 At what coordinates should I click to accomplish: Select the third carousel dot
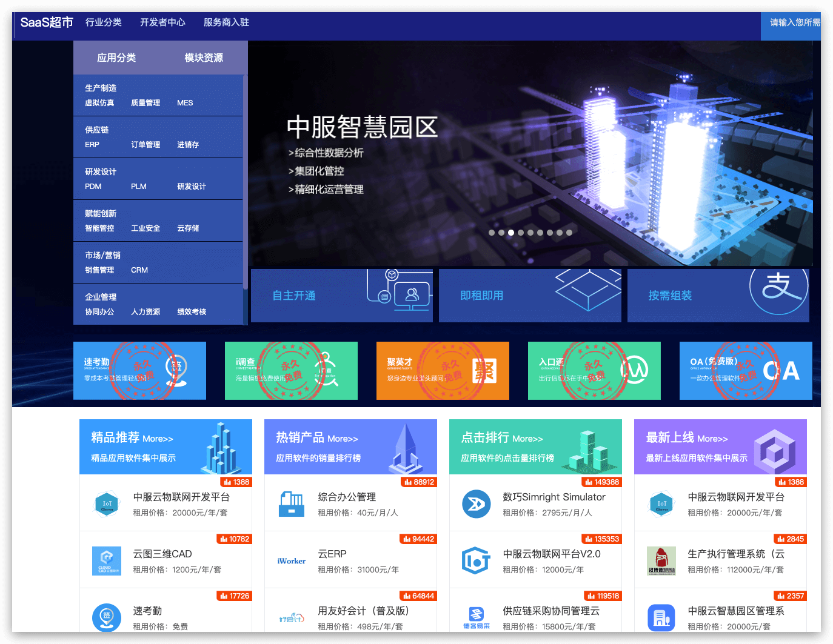click(511, 233)
